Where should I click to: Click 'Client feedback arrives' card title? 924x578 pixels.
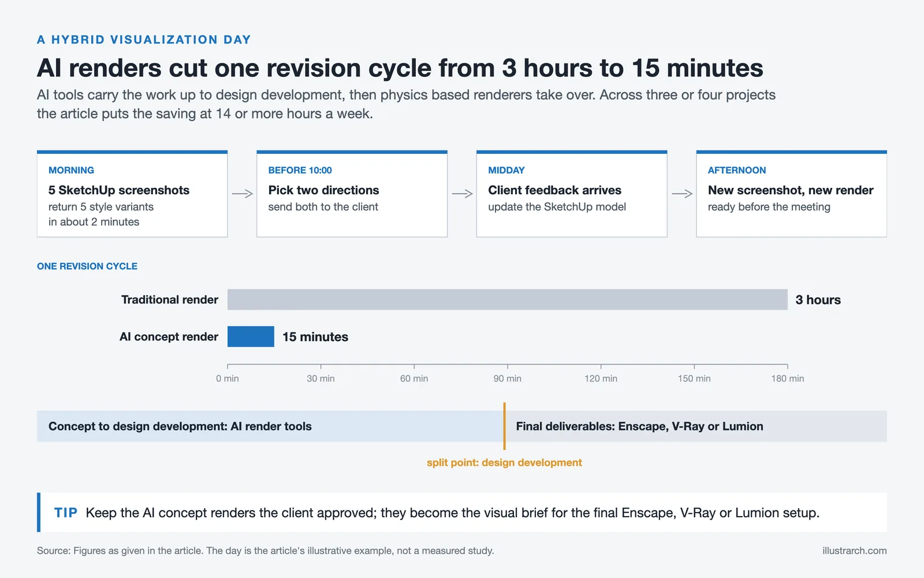coord(554,190)
